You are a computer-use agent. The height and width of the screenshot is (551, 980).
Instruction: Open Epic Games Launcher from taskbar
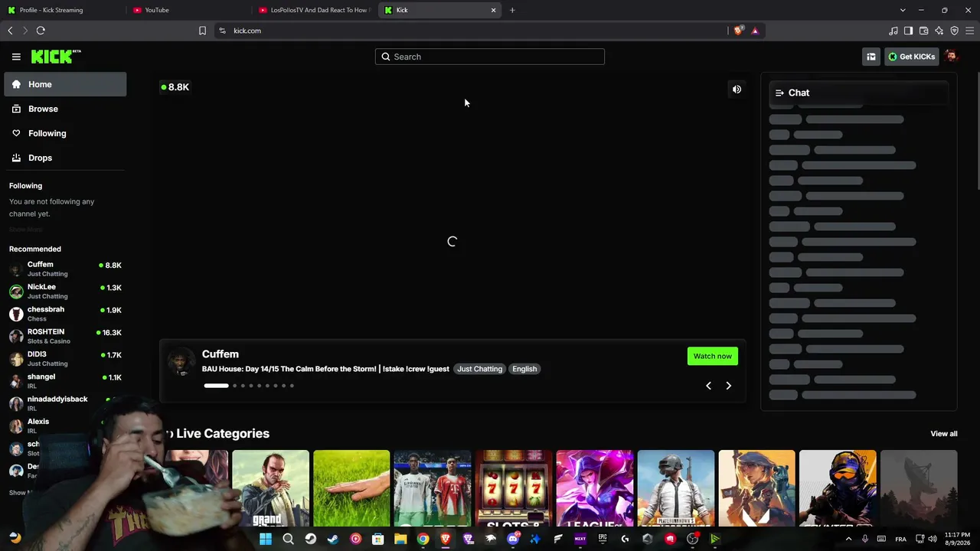coord(603,539)
